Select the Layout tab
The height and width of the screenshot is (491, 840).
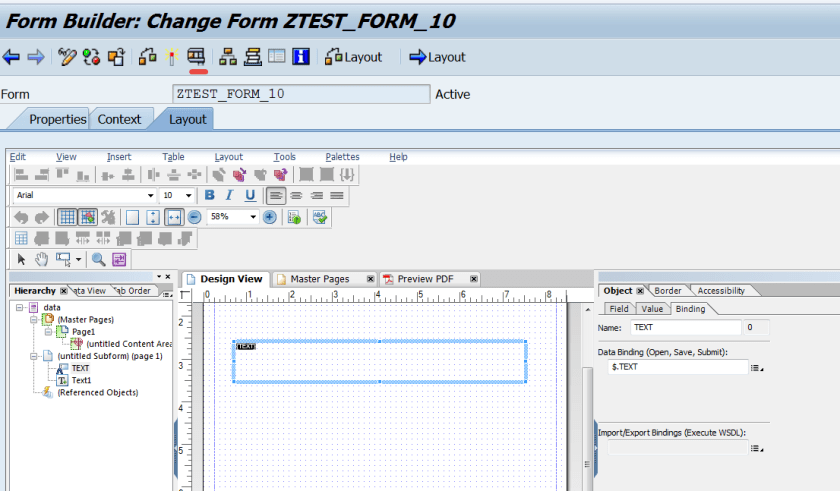pos(187,119)
